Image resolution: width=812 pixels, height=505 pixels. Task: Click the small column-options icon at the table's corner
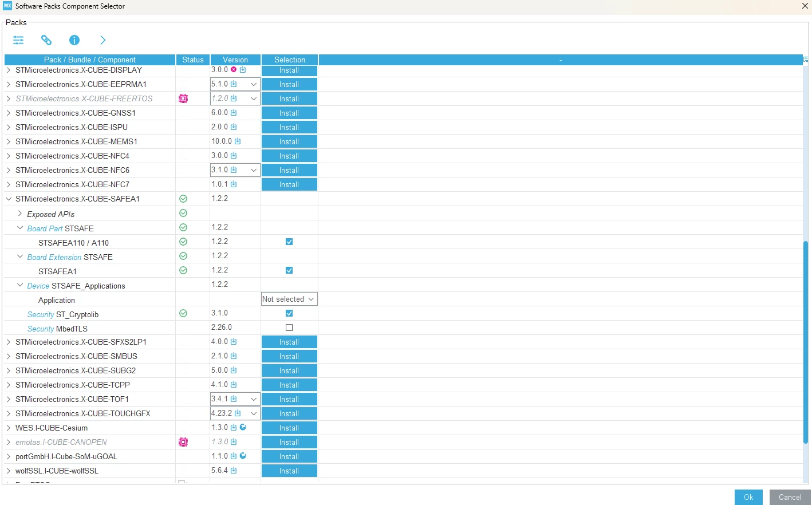point(806,60)
